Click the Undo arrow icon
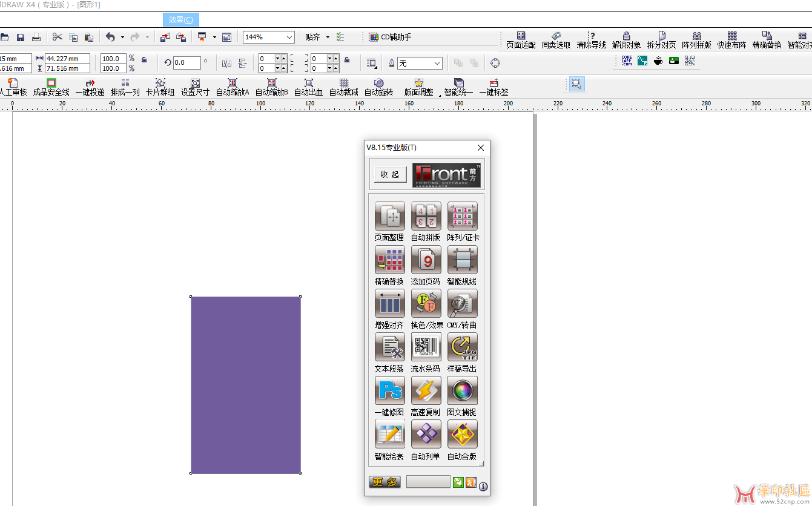This screenshot has width=812, height=506. [110, 37]
